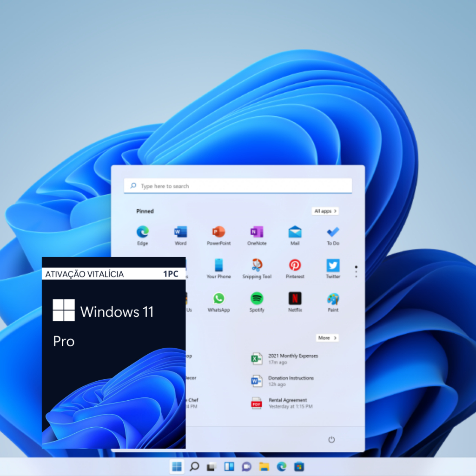Launch Word from the Start menu
Screen dimensions: 476x476
pos(180,232)
